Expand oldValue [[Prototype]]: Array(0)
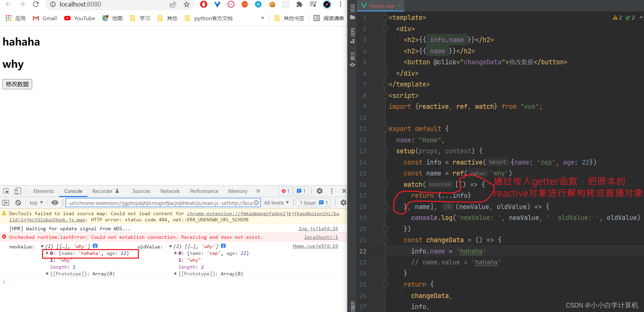The height and width of the screenshot is (312, 644). (x=175, y=274)
